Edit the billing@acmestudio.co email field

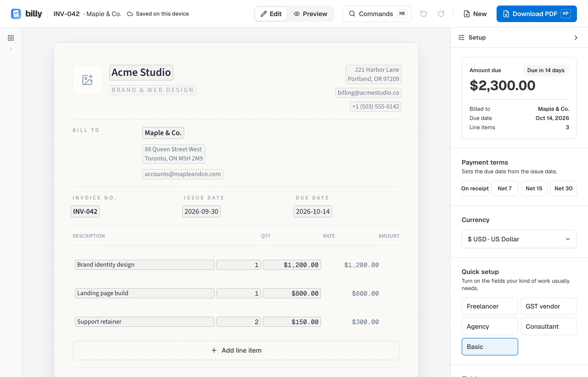pos(368,93)
